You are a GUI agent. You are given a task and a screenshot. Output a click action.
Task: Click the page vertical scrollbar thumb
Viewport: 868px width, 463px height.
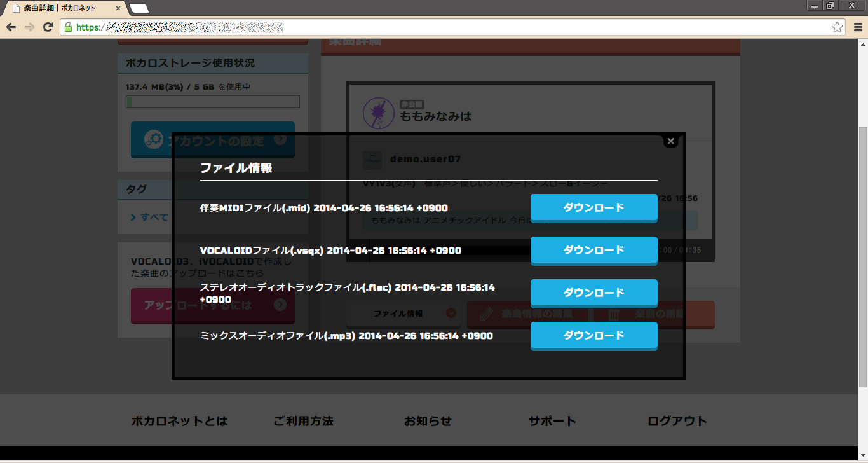pos(862,256)
